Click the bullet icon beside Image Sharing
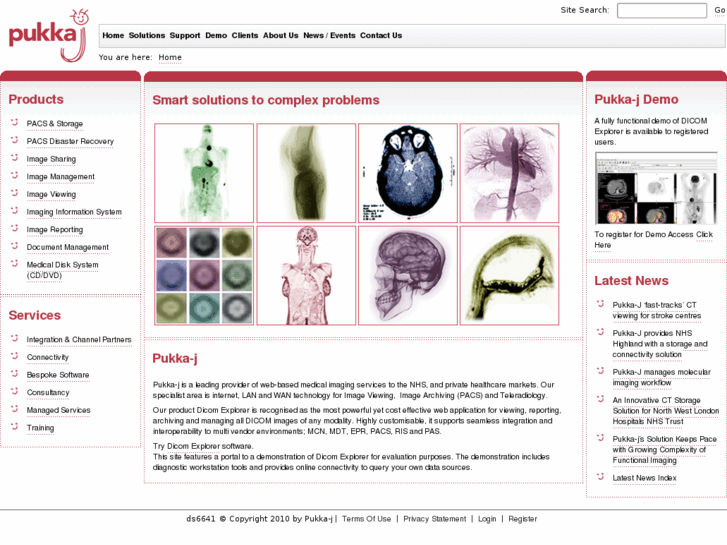Image resolution: width=727 pixels, height=545 pixels. point(15,158)
